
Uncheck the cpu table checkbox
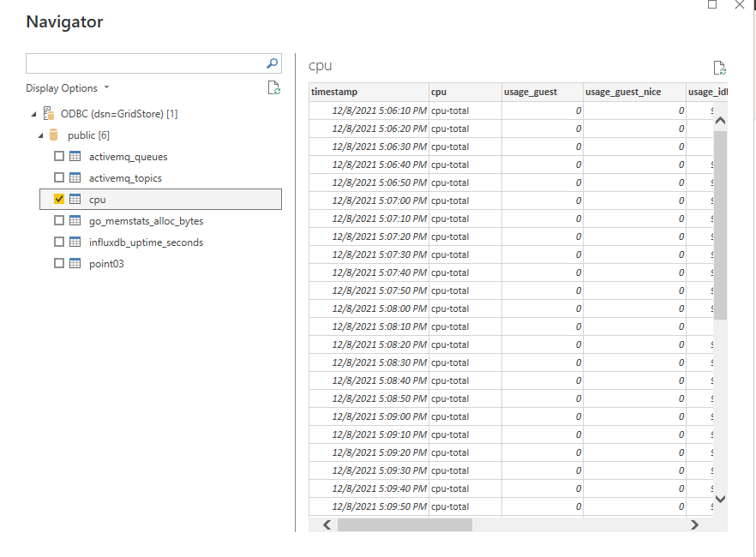(59, 200)
